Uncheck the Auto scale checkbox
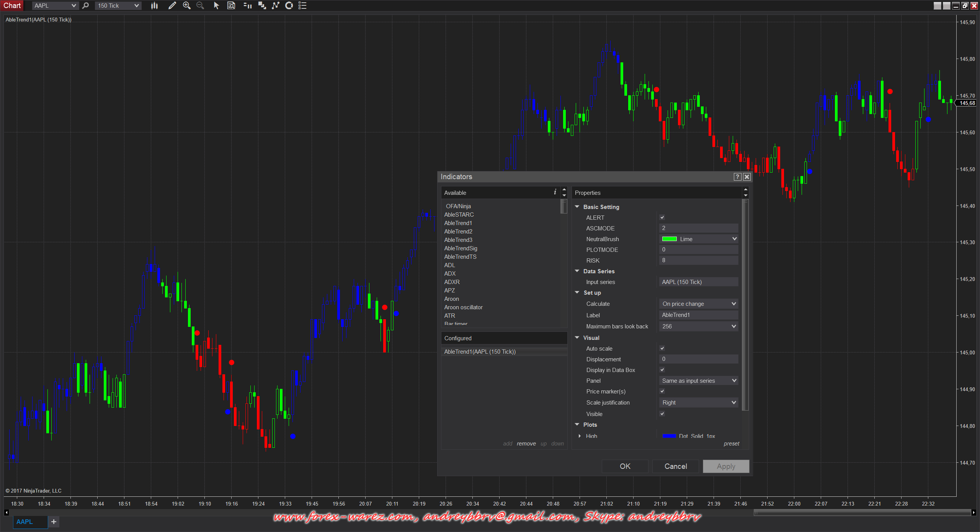Screen dimensions: 980x532 coord(662,348)
